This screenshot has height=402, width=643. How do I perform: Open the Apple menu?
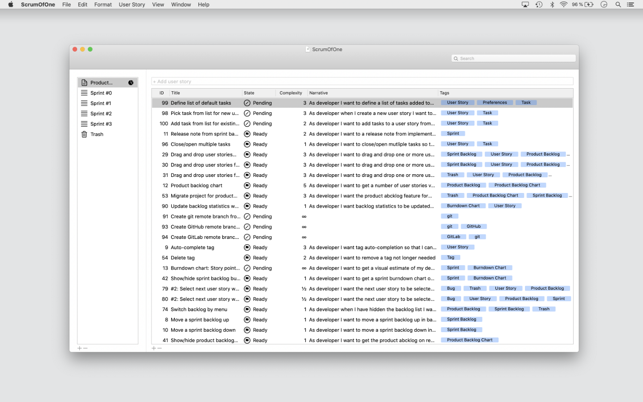pyautogui.click(x=11, y=5)
